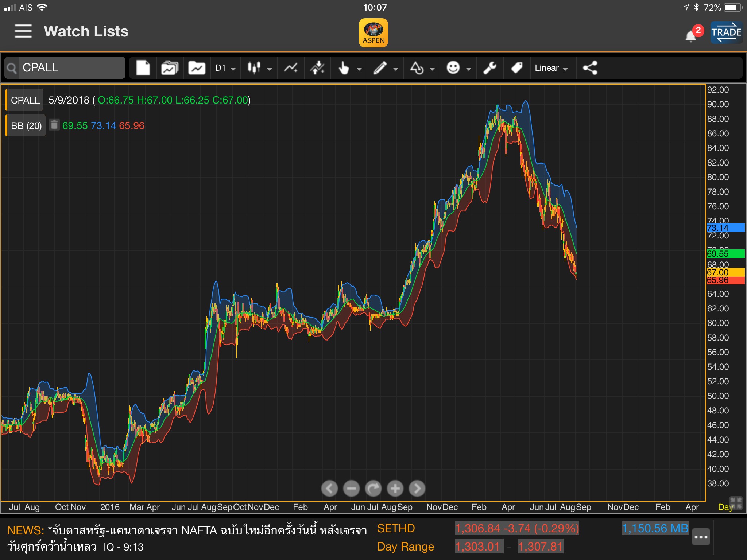The image size is (747, 560).
Task: Tap the compare arrows icon
Action: pyautogui.click(x=318, y=68)
